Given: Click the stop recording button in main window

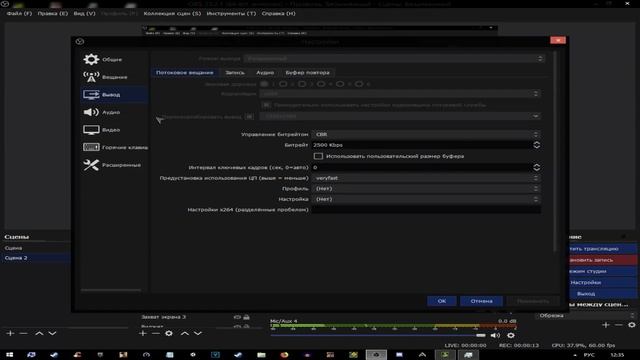Looking at the screenshot, I should tap(603, 260).
